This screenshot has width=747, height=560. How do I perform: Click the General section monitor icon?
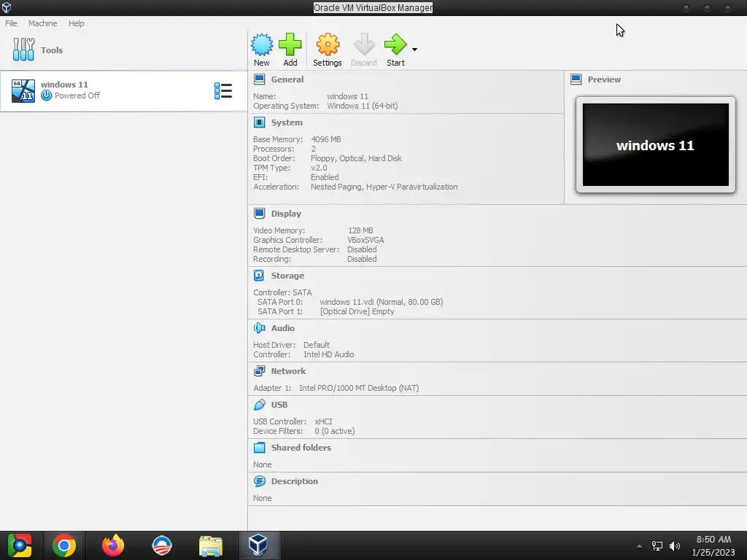pos(259,79)
